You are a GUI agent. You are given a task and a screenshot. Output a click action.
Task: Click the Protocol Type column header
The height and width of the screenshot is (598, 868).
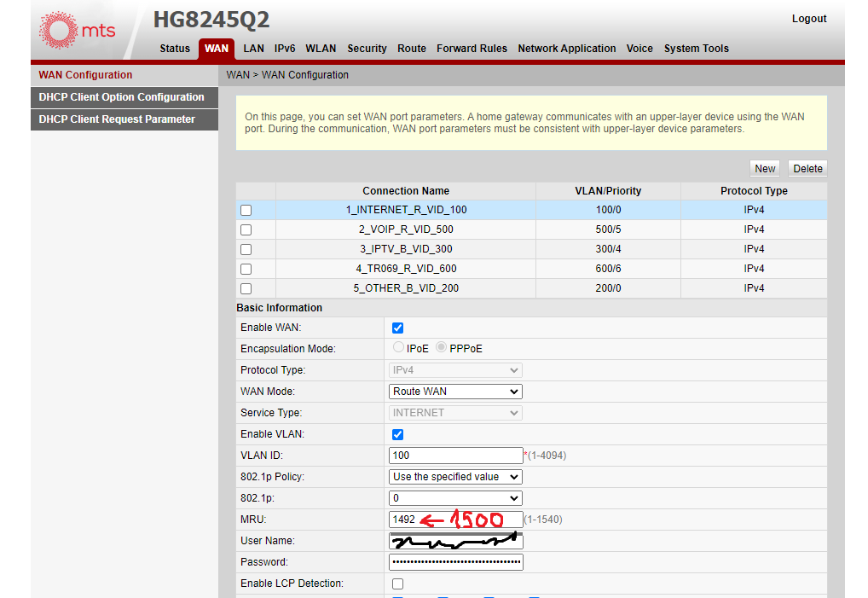coord(754,191)
